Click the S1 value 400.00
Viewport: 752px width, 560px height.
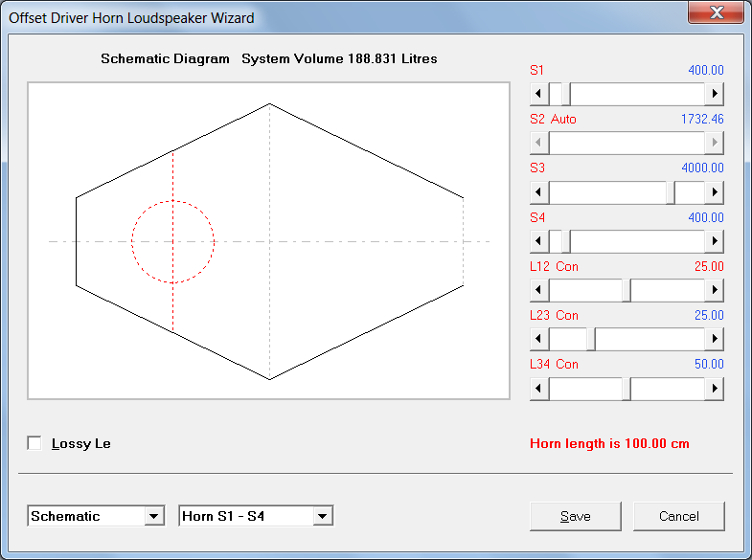[x=705, y=70]
